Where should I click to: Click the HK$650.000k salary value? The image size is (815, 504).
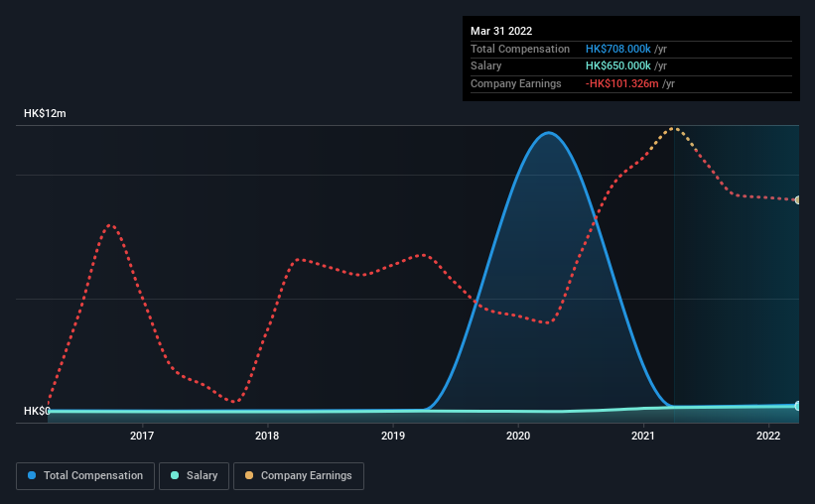point(618,66)
